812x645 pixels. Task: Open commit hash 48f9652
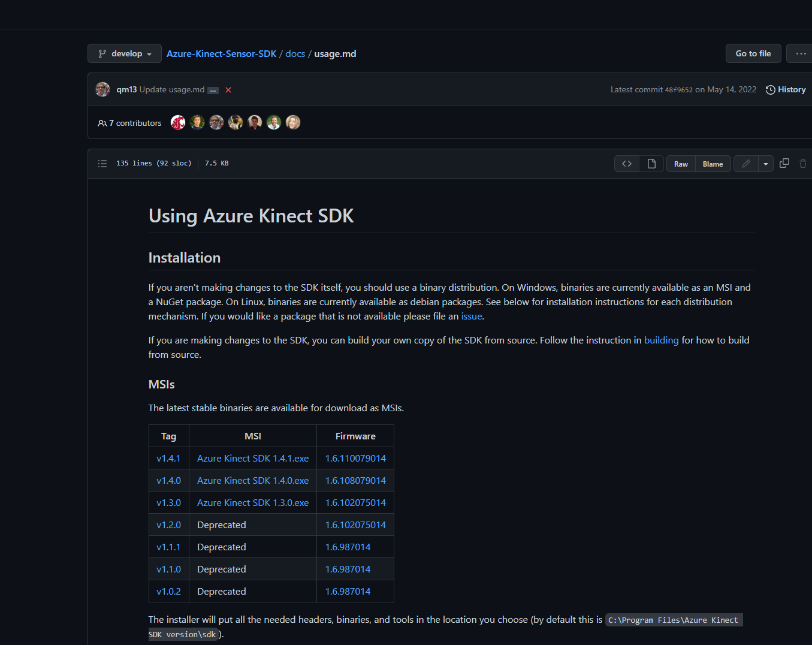(678, 89)
